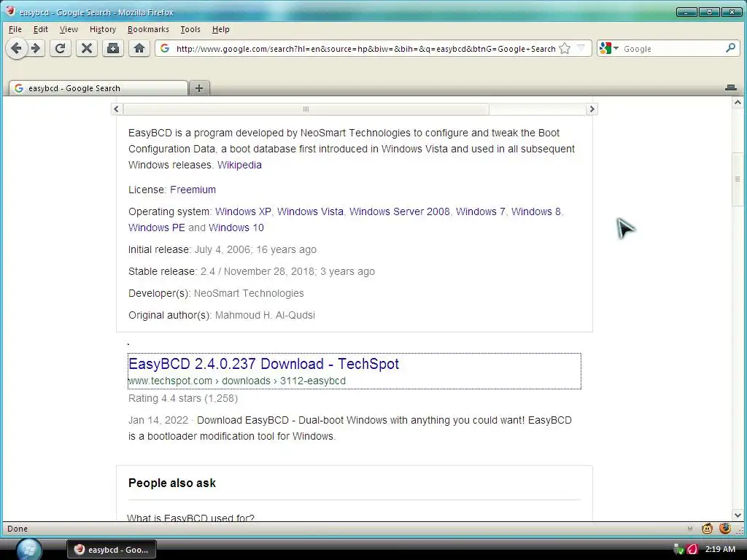The width and height of the screenshot is (747, 560).
Task: Stop loading with the X toolbar button
Action: pyautogui.click(x=86, y=48)
